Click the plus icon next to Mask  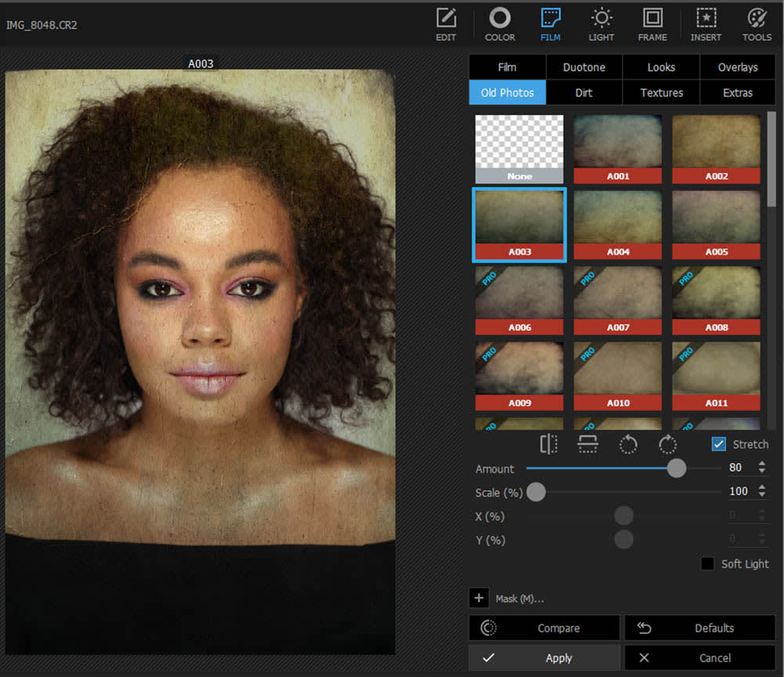479,598
